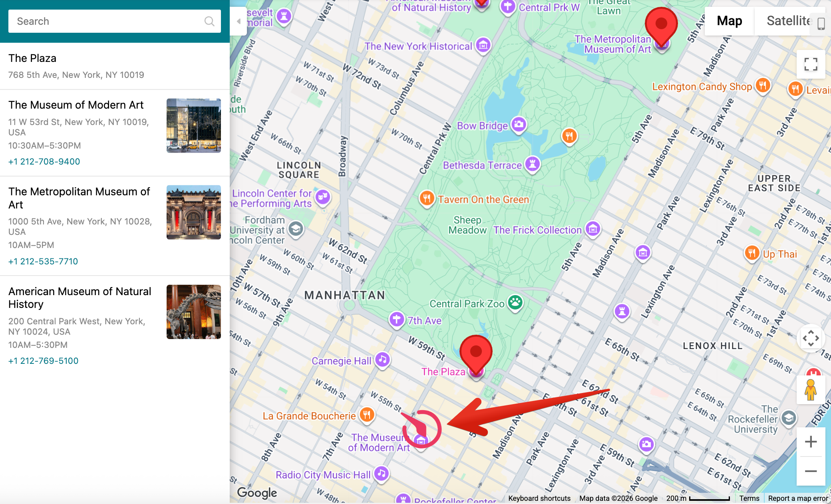
Task: Click the Up Thai restaurant icon
Action: (752, 253)
